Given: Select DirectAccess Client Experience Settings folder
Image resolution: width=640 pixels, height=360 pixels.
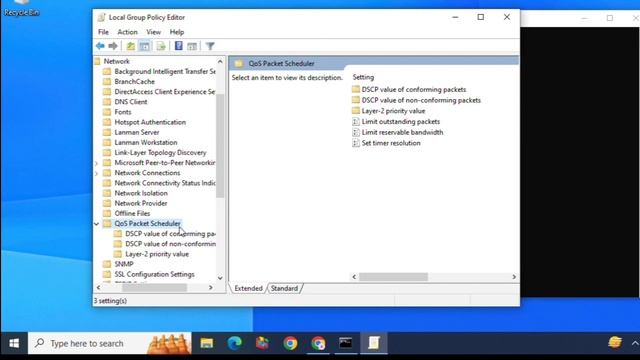Looking at the screenshot, I should pos(165,92).
